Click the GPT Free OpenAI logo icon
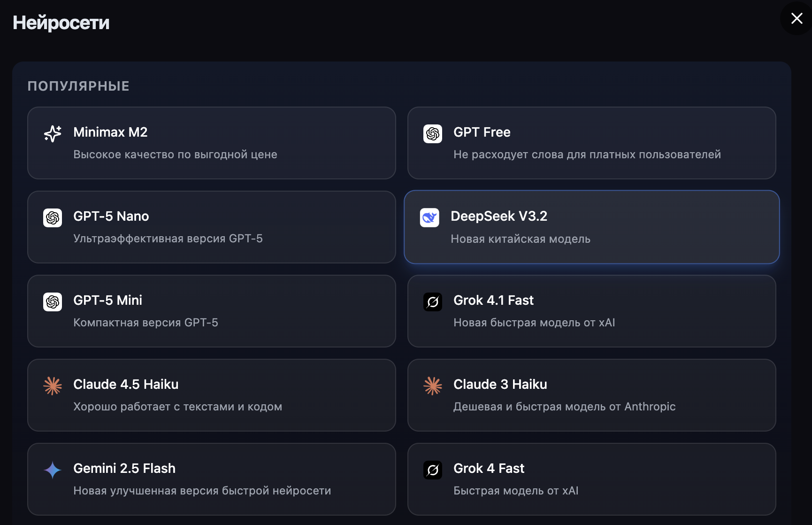Viewport: 812px width, 525px height. [x=433, y=134]
